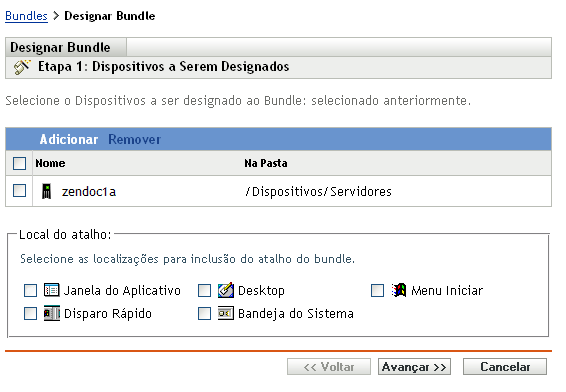This screenshot has width=566, height=392.
Task: Click the Desktop shortcut icon
Action: click(226, 290)
